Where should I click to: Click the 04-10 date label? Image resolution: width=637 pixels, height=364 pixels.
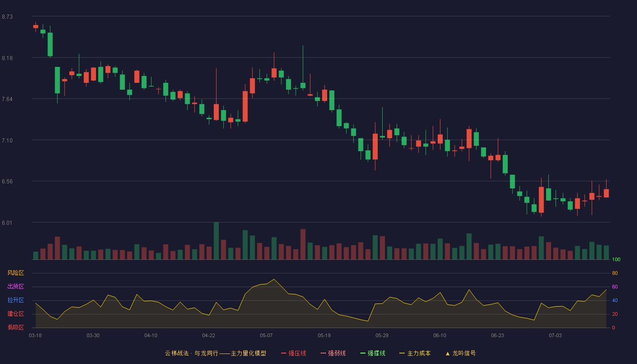pos(151,335)
